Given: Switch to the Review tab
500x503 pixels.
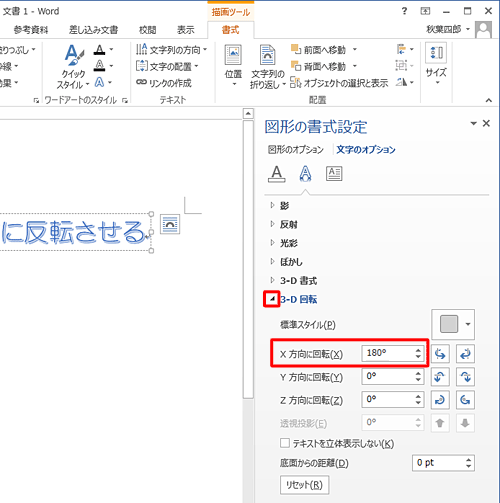Looking at the screenshot, I should [x=147, y=30].
